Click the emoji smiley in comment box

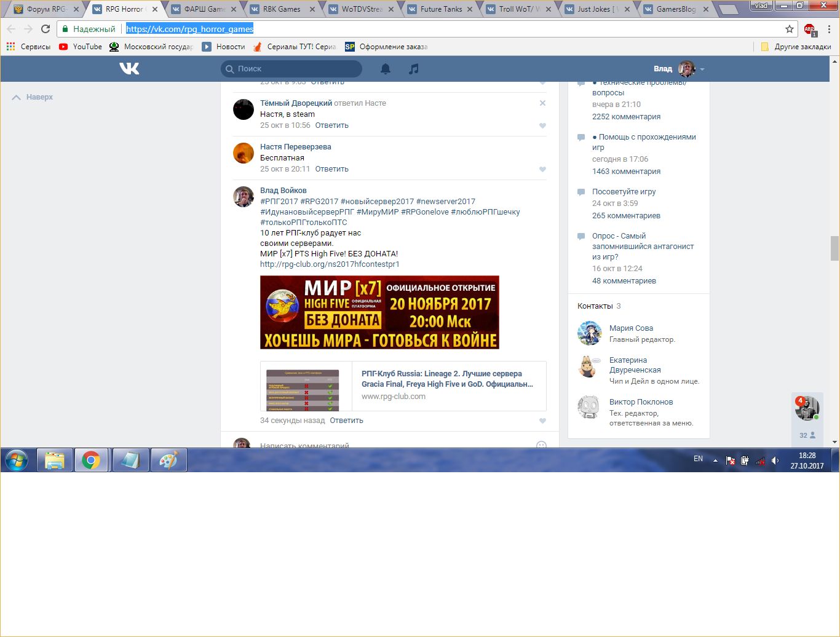point(541,445)
